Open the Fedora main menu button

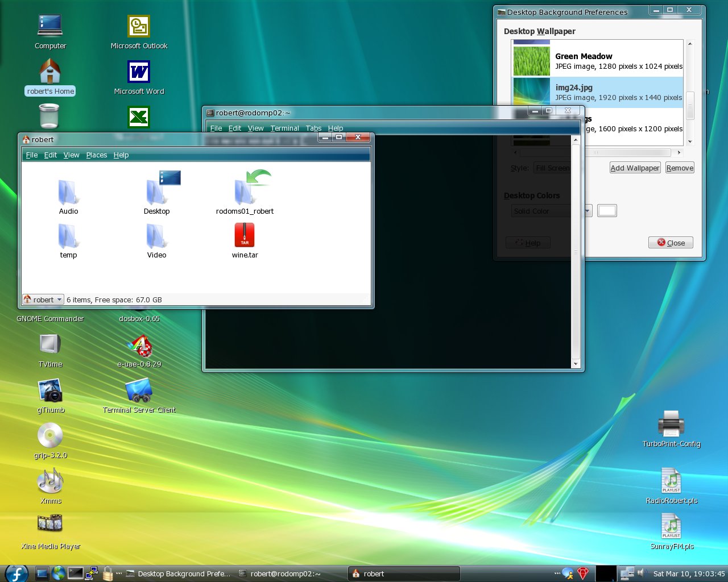point(16,573)
